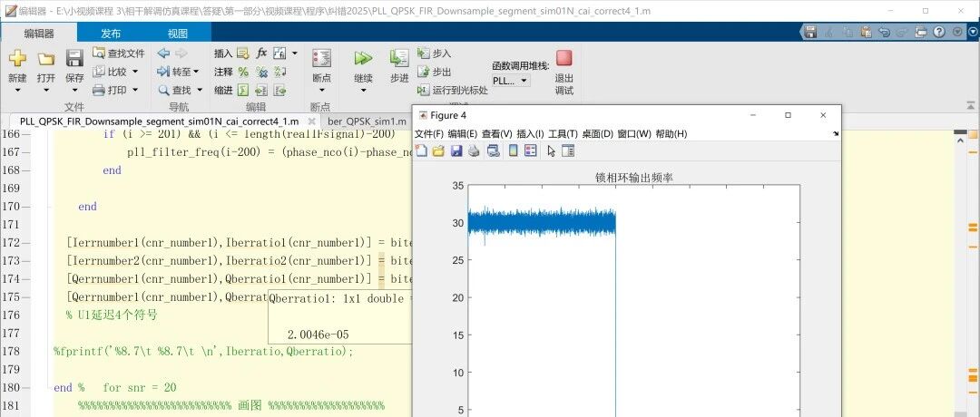Click the New Figure icon in Figure 4 toolbar
The width and height of the screenshot is (980, 417).
422,150
